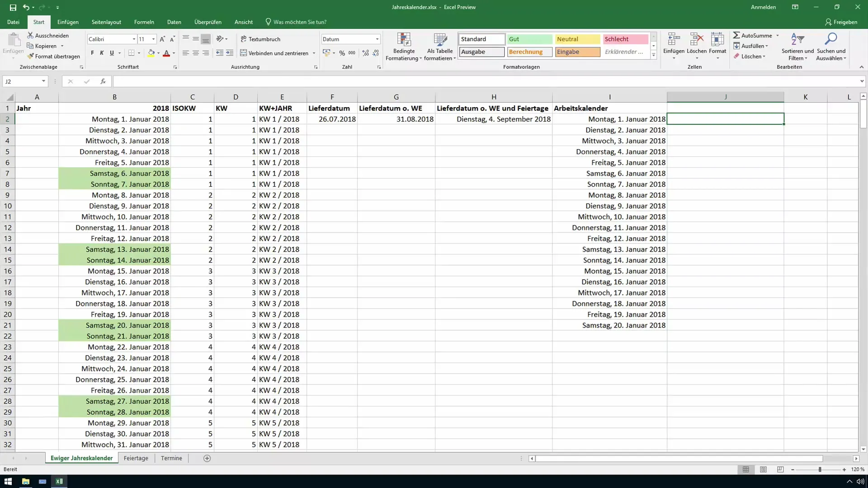Switch to the Daten ribbon tab
Screen dimensions: 868x488
pos(174,22)
